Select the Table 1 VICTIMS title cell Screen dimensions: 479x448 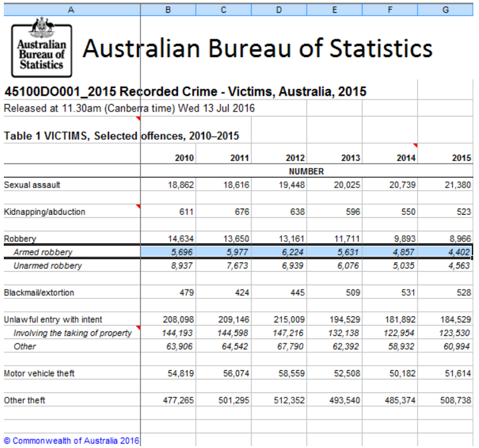122,136
